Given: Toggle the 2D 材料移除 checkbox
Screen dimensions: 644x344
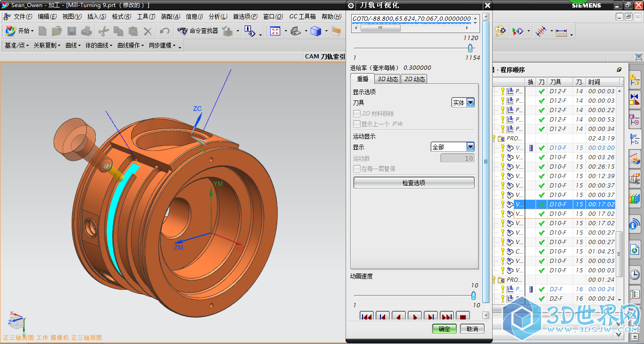Looking at the screenshot, I should click(x=357, y=114).
